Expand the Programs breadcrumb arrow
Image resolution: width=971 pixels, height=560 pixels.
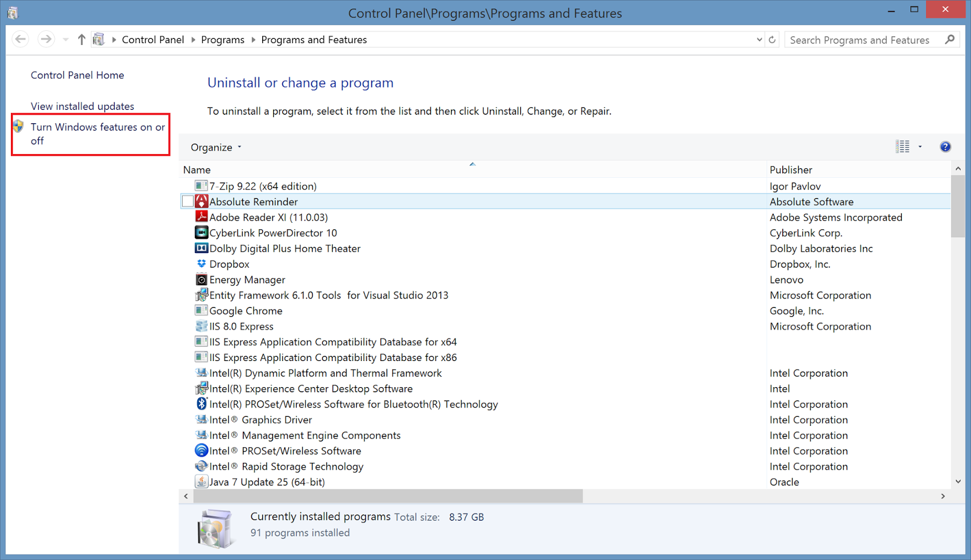tap(253, 40)
